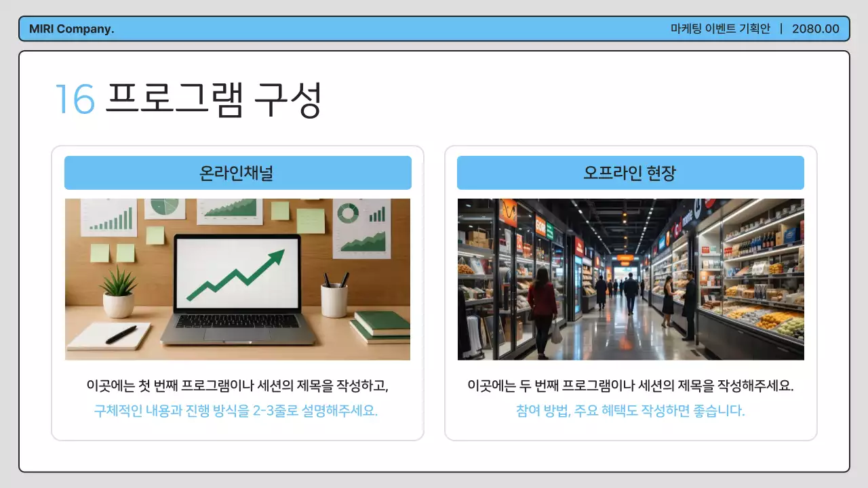
Task: Click the offline store aisle thumbnail
Action: point(630,279)
